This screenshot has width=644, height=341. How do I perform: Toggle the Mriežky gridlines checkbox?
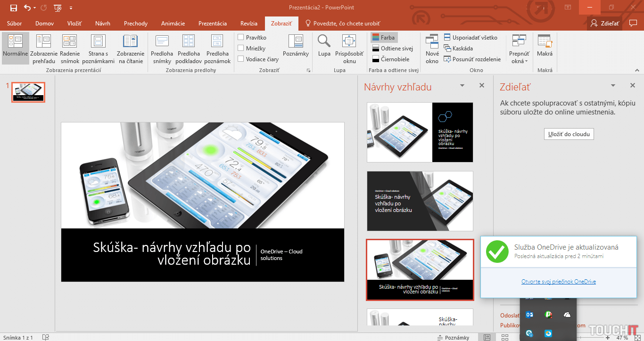pyautogui.click(x=241, y=48)
